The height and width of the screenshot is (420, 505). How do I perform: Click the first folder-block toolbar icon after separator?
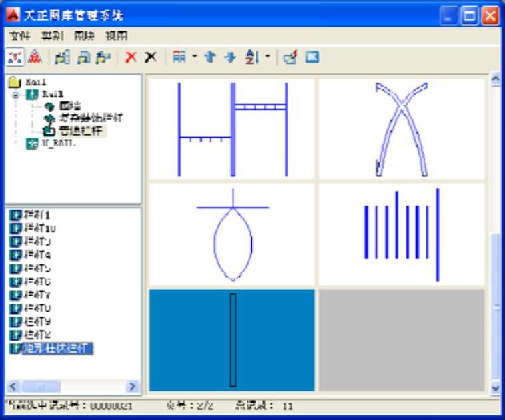(x=62, y=57)
